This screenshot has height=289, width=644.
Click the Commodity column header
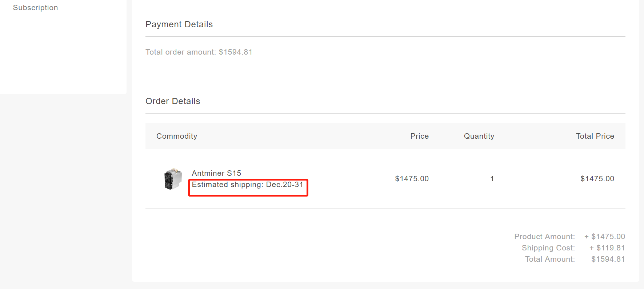coord(177,136)
